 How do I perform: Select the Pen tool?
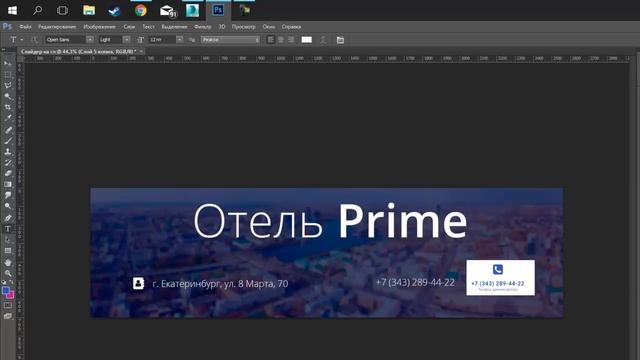point(8,218)
